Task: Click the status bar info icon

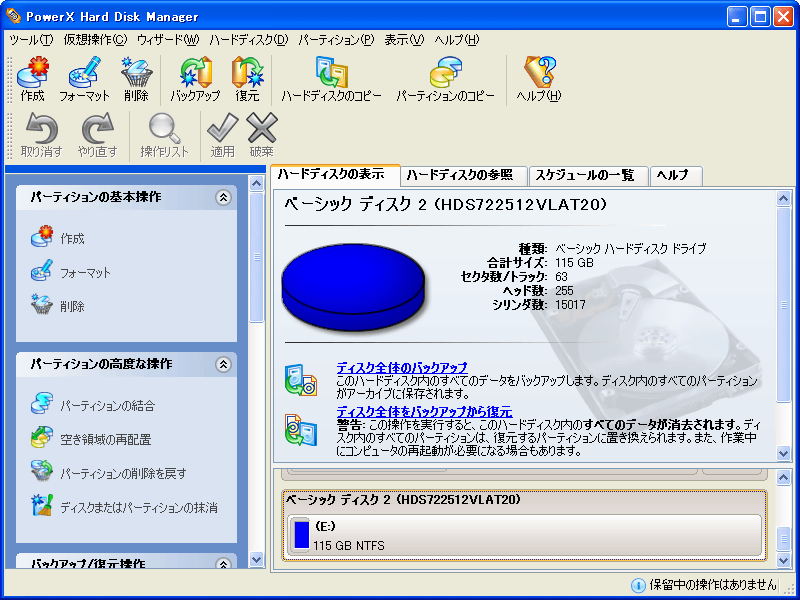Action: [637, 585]
